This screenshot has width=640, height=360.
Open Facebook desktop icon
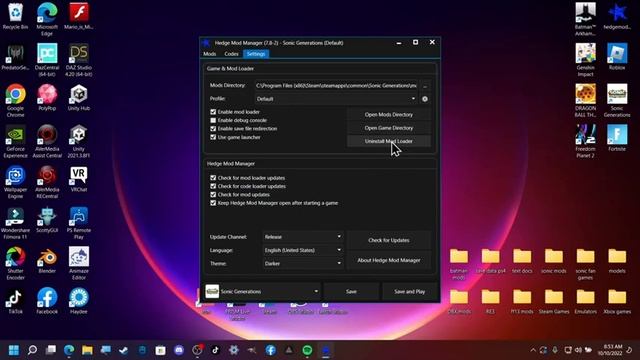tap(47, 301)
